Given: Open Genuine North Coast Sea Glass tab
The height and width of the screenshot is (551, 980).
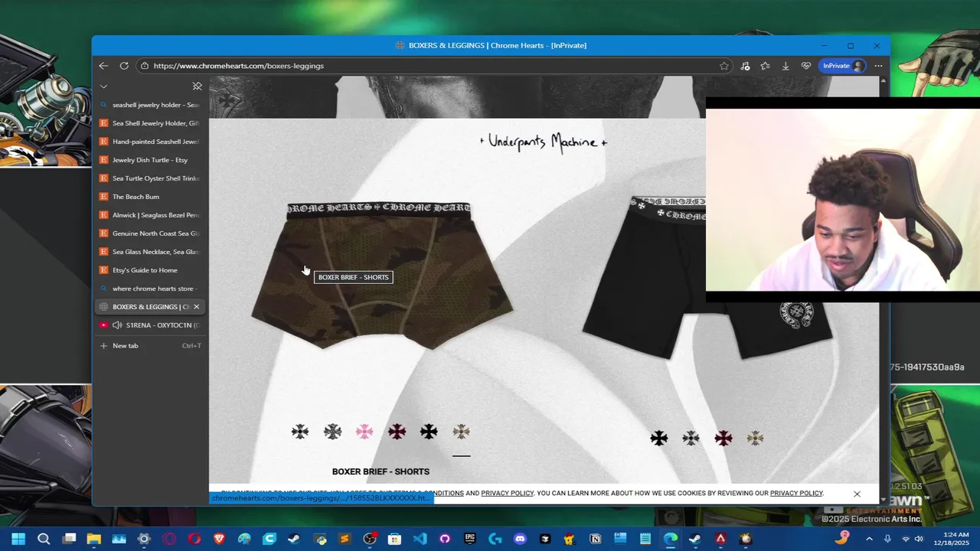Looking at the screenshot, I should tap(150, 233).
